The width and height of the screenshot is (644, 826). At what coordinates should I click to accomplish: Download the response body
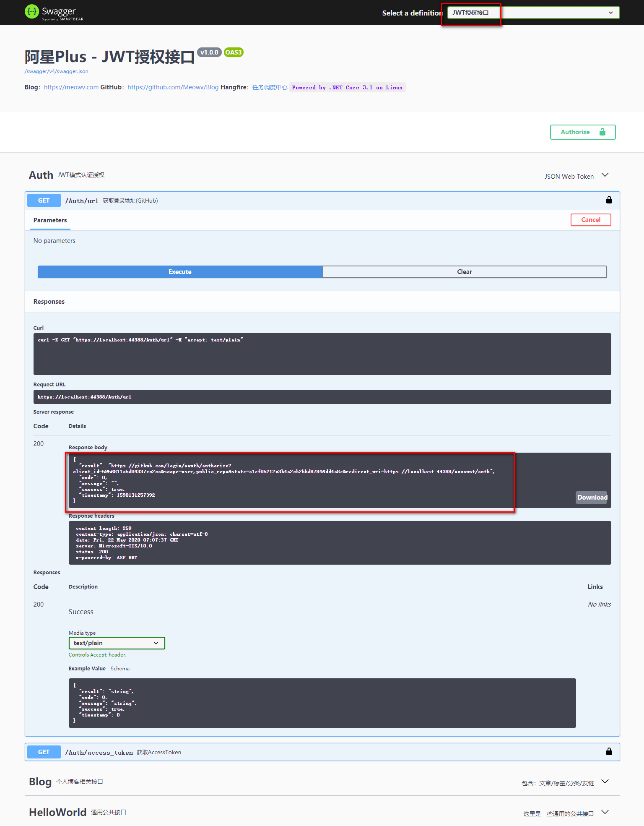click(x=592, y=498)
